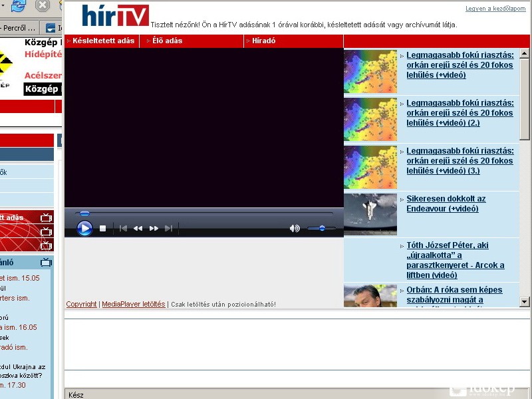This screenshot has height=399, width=532.
Task: Skip to the next clip
Action: click(169, 228)
